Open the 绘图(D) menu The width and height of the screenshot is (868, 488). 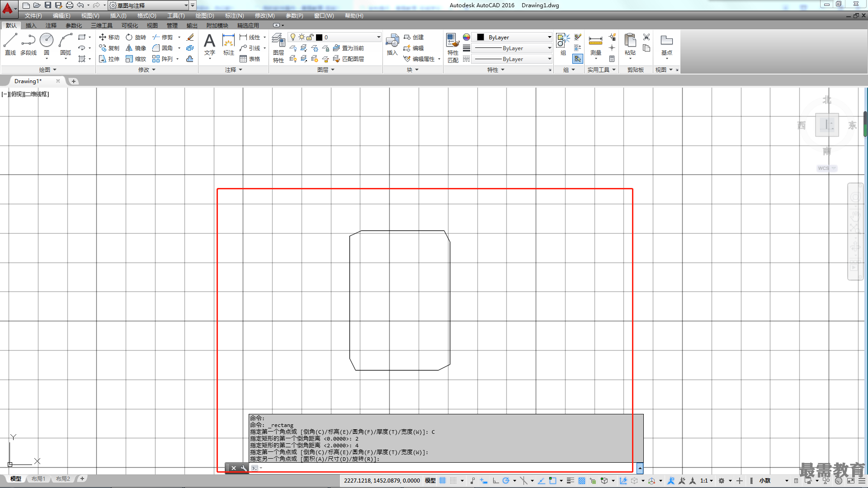(x=205, y=16)
